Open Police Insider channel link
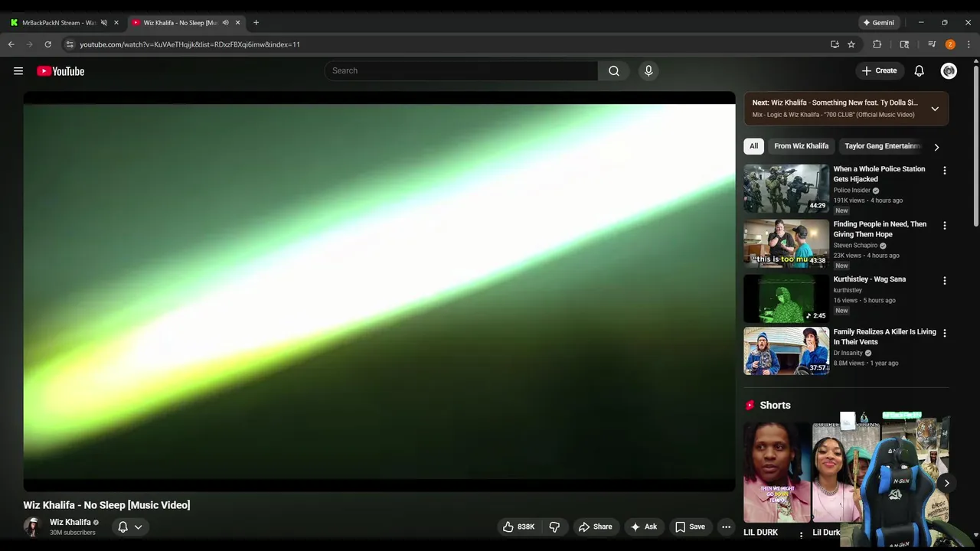Viewport: 980px width, 551px height. pyautogui.click(x=851, y=191)
